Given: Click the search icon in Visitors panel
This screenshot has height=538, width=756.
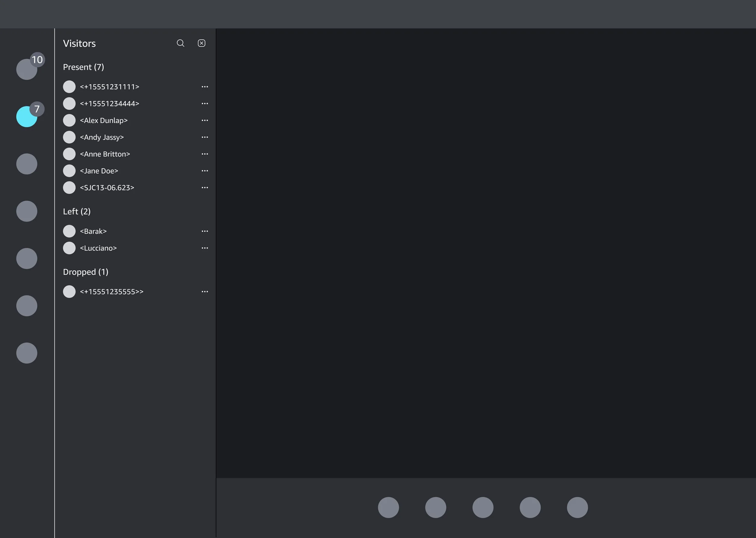Looking at the screenshot, I should coord(181,43).
